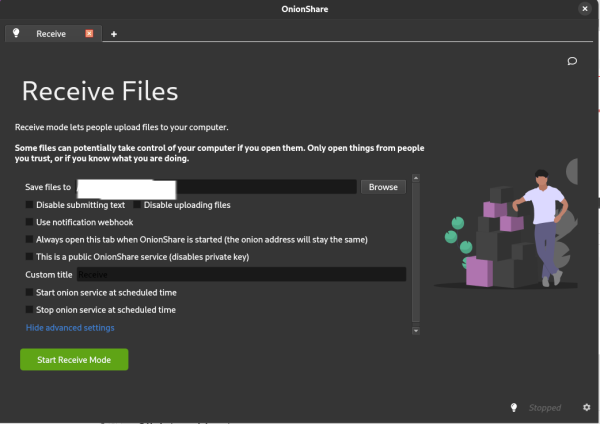Image resolution: width=600 pixels, height=424 pixels.
Task: Open settings via the gear icon
Action: pyautogui.click(x=586, y=408)
